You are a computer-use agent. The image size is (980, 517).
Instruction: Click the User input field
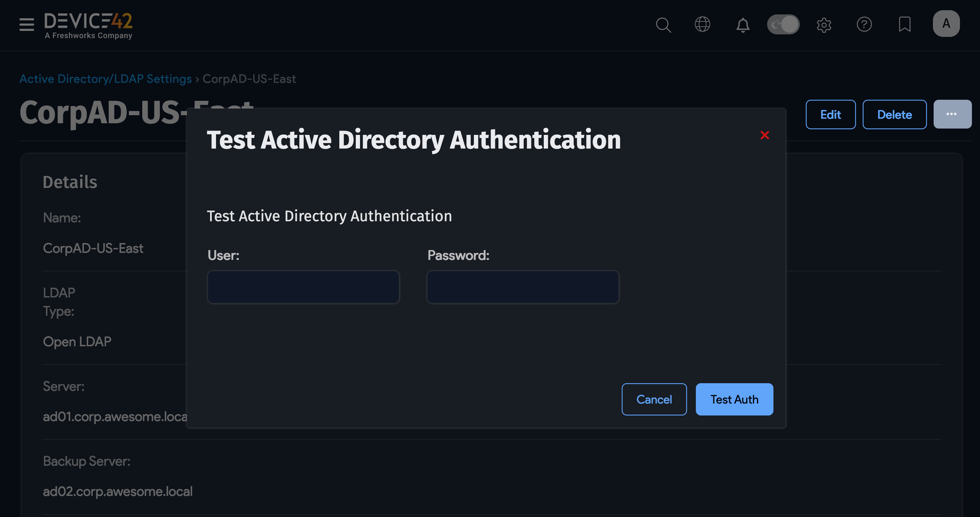point(303,287)
